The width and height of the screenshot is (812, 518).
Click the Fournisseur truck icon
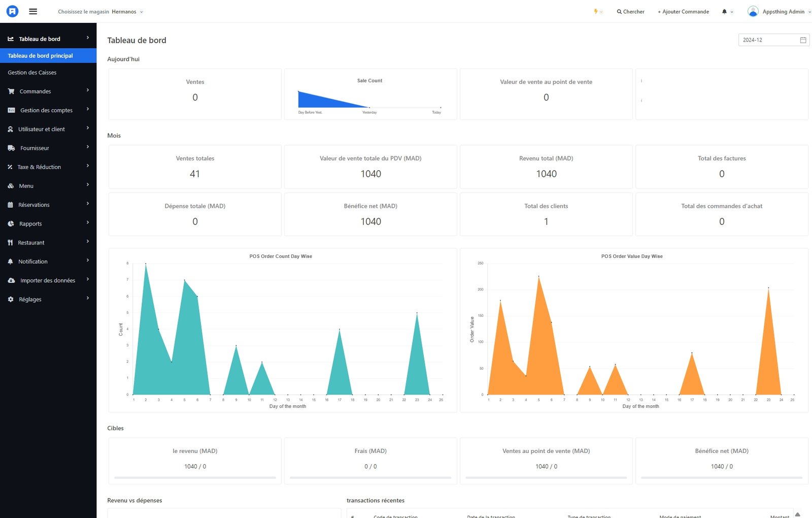pyautogui.click(x=11, y=148)
